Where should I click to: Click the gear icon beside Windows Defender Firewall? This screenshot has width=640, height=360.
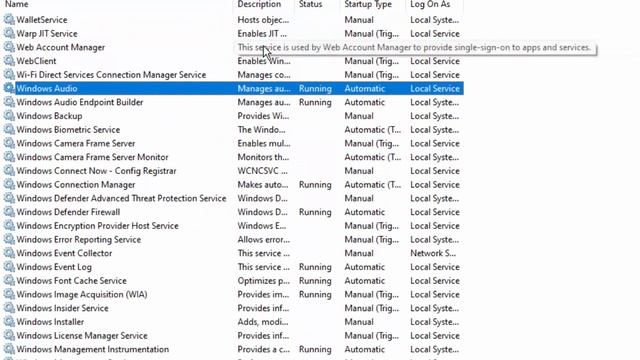[9, 212]
